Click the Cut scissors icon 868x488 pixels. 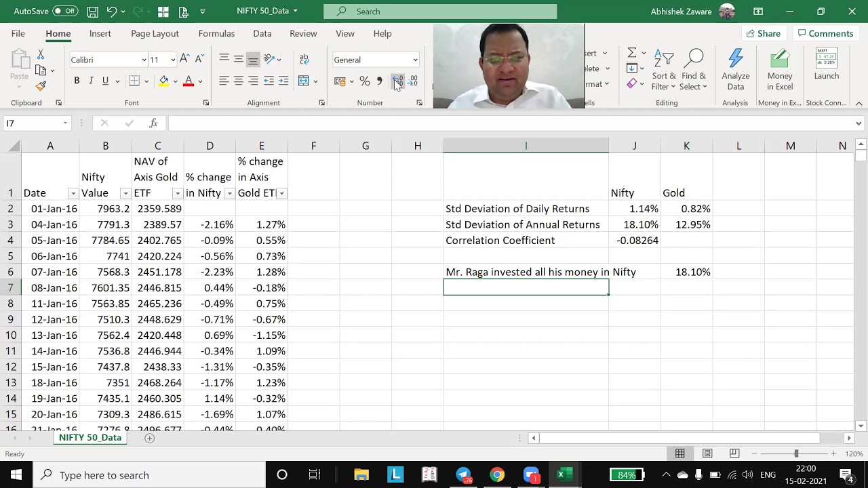click(x=41, y=54)
